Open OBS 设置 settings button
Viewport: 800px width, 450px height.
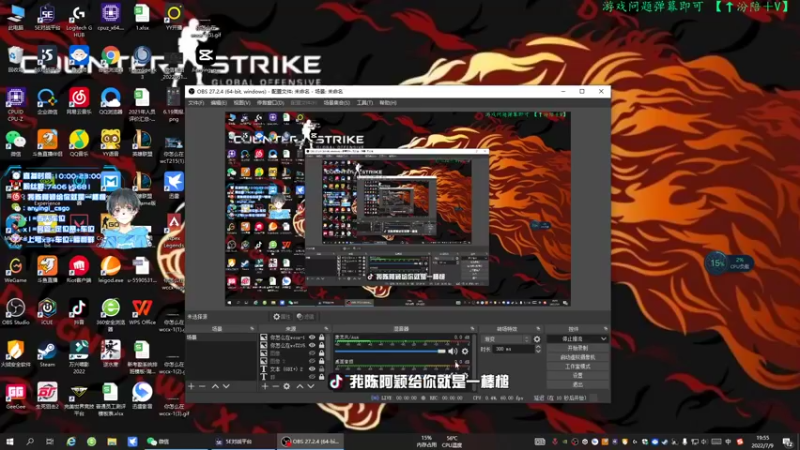pos(578,376)
